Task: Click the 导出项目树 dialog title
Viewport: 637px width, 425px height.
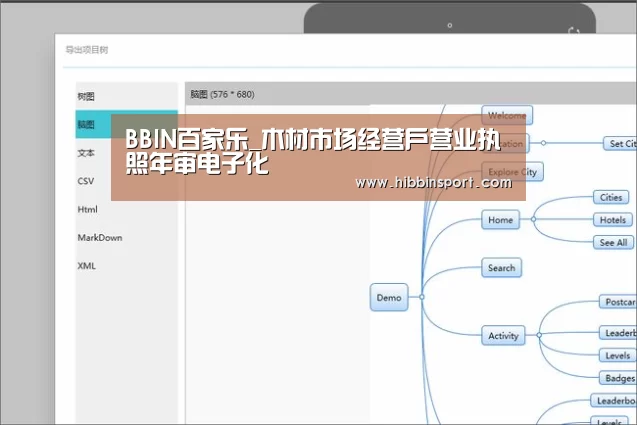Action: pyautogui.click(x=87, y=50)
